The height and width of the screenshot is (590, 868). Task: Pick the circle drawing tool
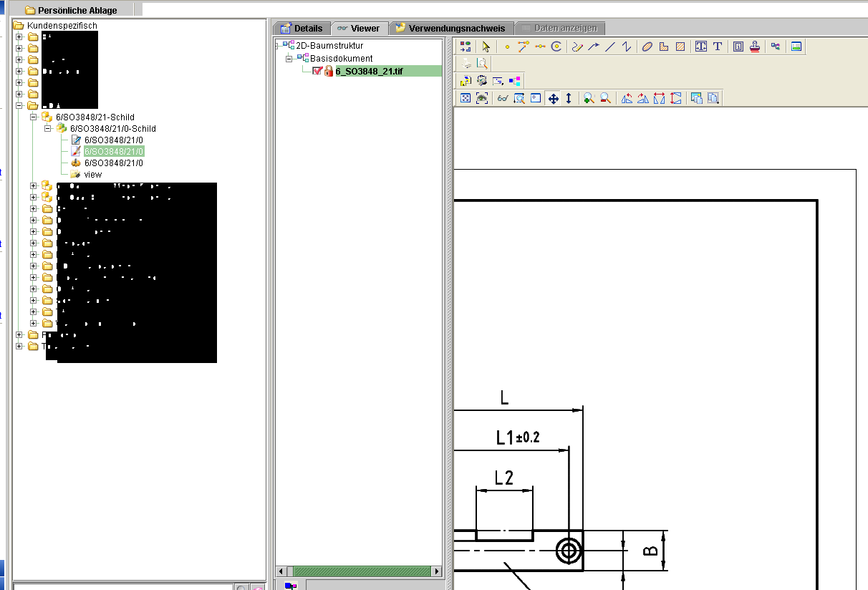556,47
